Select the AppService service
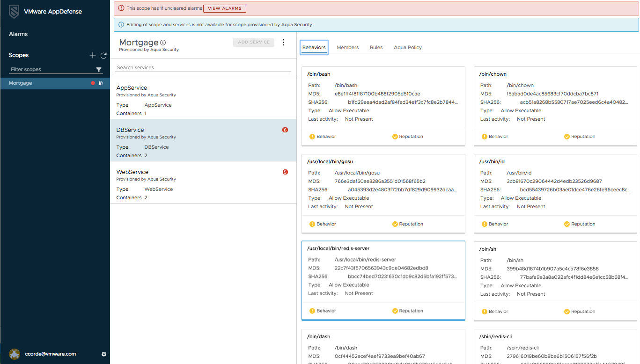The width and height of the screenshot is (640, 364). [x=203, y=100]
